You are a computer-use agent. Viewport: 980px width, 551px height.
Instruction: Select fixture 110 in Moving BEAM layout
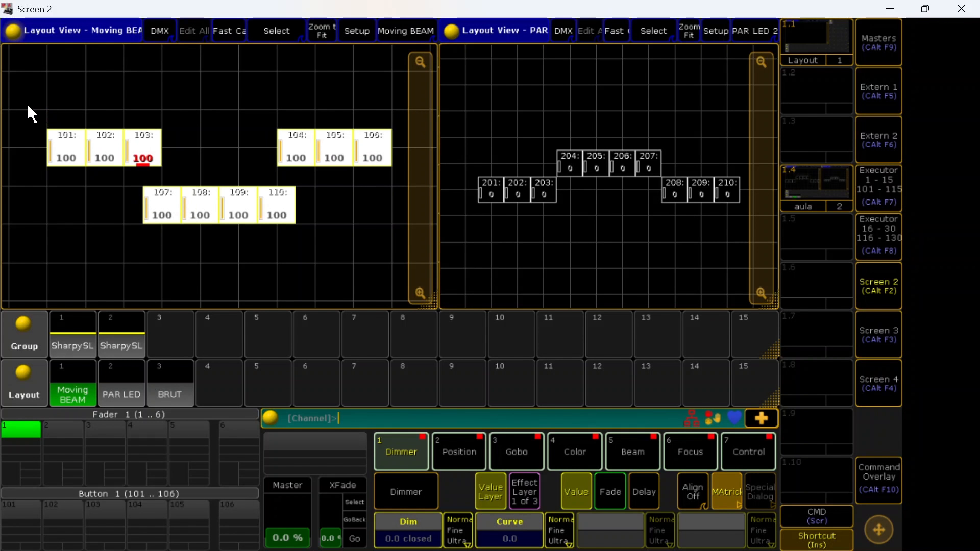(x=277, y=205)
